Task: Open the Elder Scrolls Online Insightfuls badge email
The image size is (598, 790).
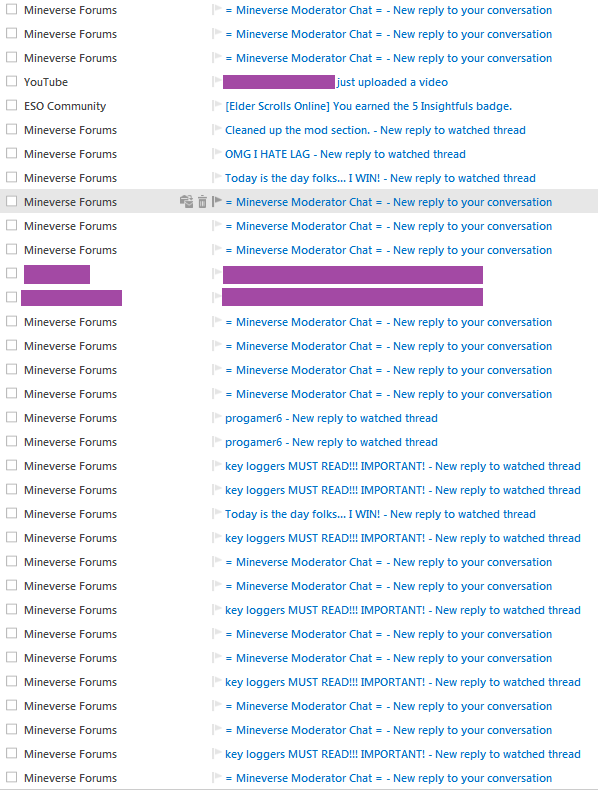Action: [368, 106]
